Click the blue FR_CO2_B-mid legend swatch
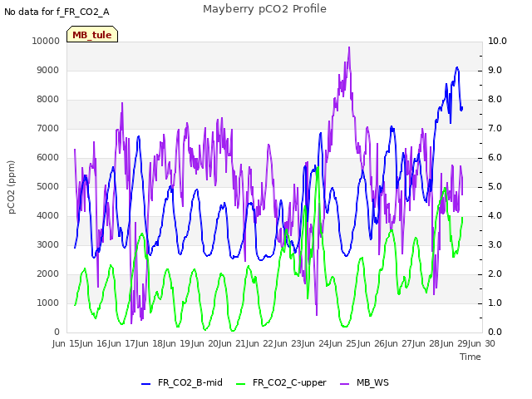The image size is (532, 399). pyautogui.click(x=145, y=383)
